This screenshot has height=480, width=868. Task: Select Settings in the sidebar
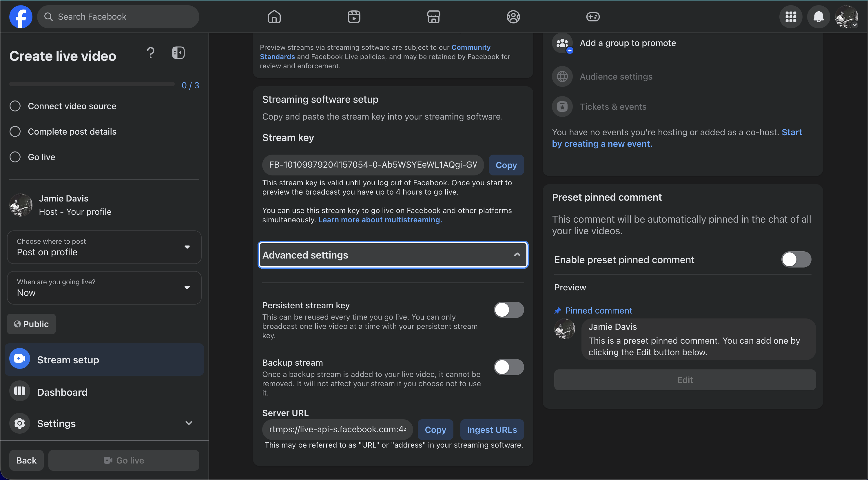click(x=104, y=423)
